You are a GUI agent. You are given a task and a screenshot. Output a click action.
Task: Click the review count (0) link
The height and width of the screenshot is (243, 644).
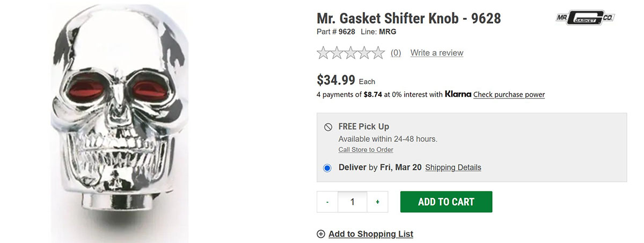[396, 53]
